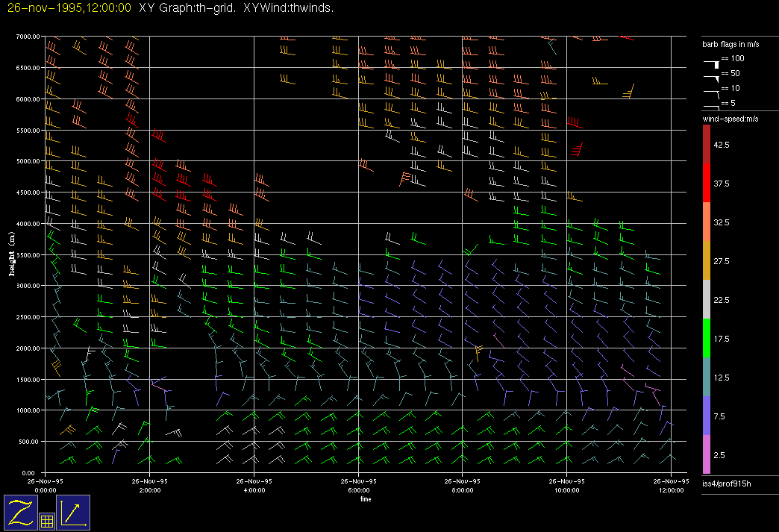The width and height of the screenshot is (779, 532).
Task: Click the 50 m/s barb flag symbol
Action: pyautogui.click(x=713, y=78)
